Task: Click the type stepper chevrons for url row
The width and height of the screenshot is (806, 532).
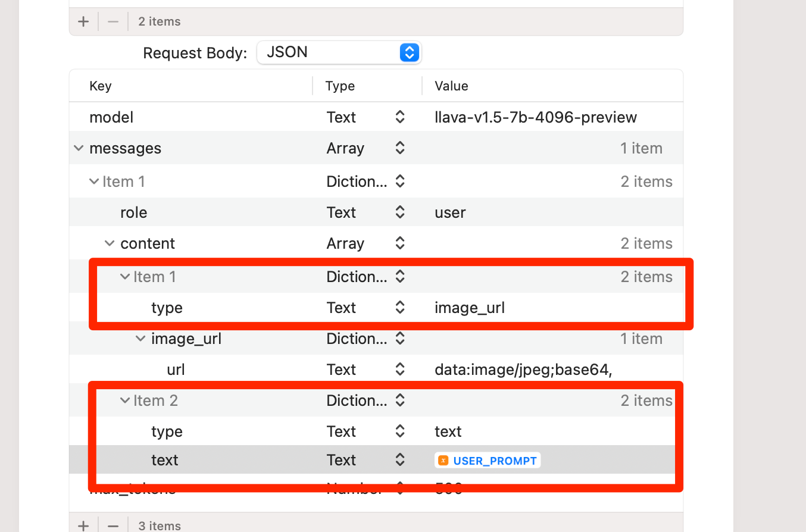Action: (399, 369)
